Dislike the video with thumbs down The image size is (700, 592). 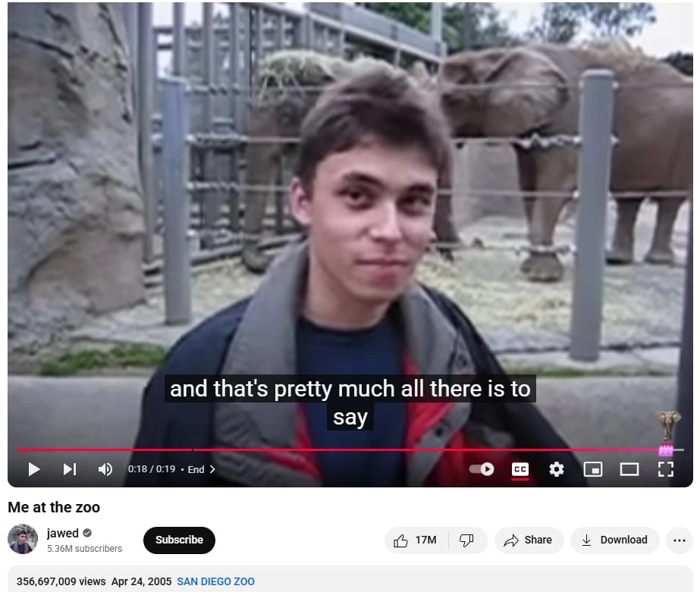point(467,540)
